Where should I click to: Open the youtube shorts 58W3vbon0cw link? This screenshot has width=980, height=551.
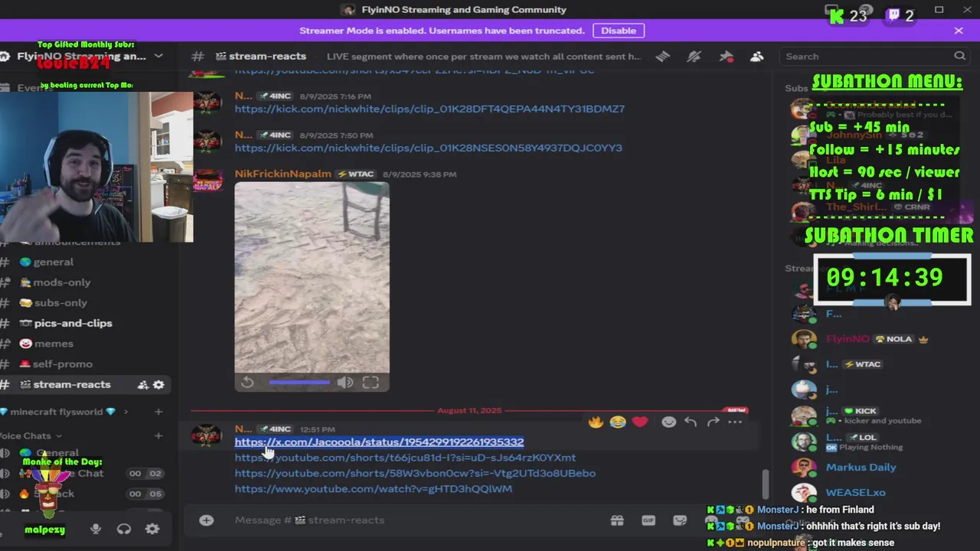point(415,473)
